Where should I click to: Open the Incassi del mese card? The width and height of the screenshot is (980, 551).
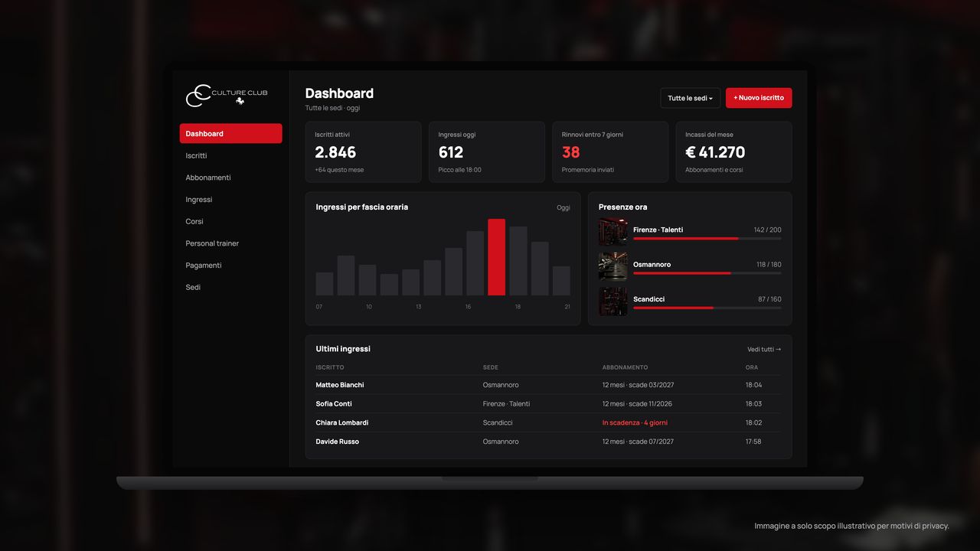click(733, 152)
